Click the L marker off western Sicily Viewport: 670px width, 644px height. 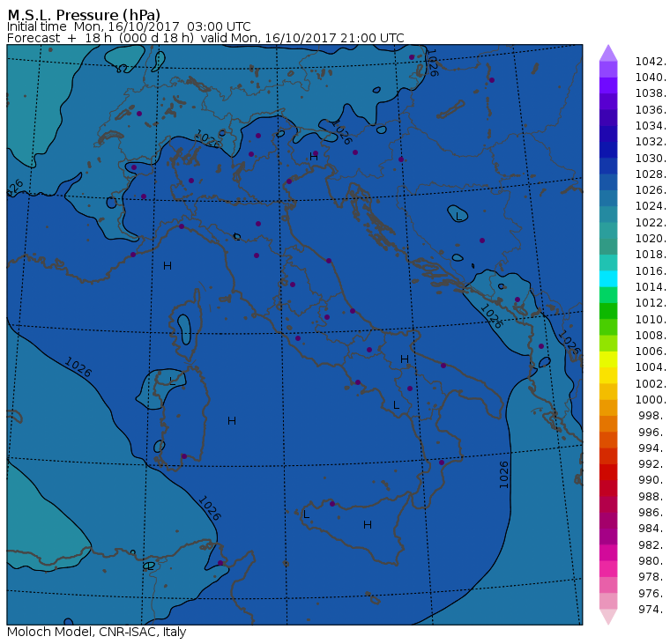[306, 514]
